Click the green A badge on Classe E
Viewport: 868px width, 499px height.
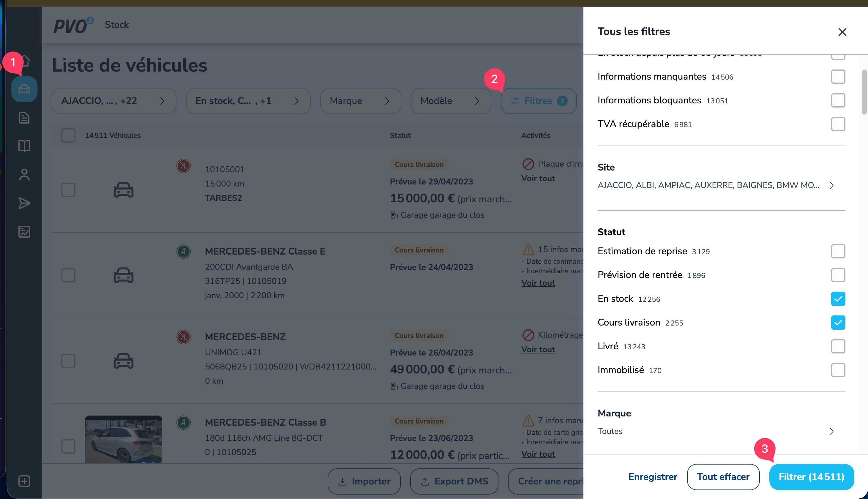coord(183,252)
